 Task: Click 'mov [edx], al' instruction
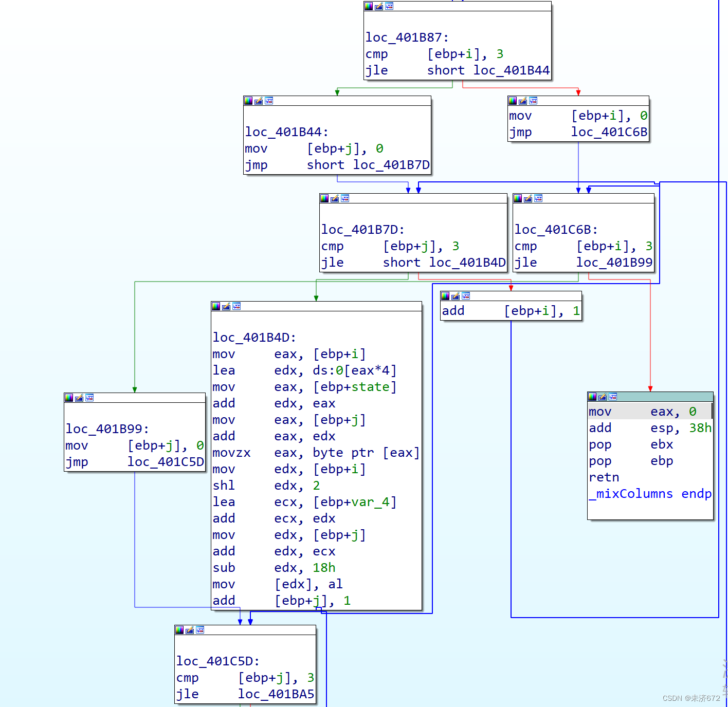coord(278,584)
